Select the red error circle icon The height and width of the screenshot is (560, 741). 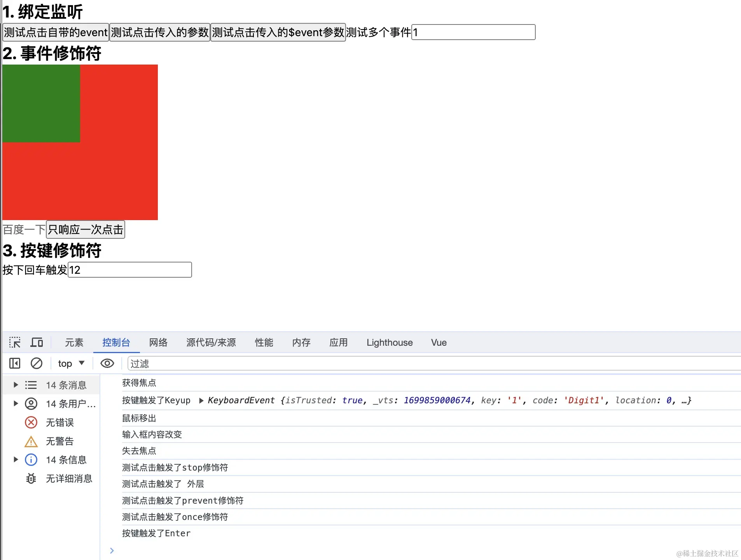click(31, 422)
